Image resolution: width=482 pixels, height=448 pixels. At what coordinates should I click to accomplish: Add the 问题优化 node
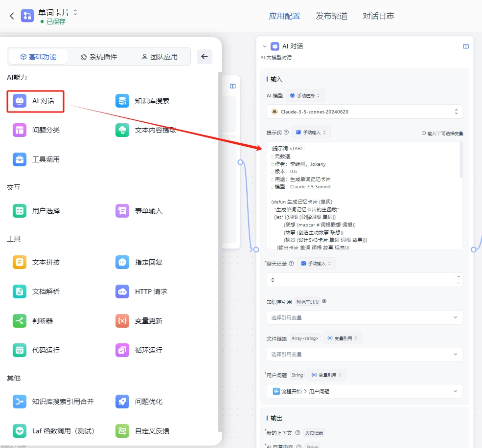[139, 402]
